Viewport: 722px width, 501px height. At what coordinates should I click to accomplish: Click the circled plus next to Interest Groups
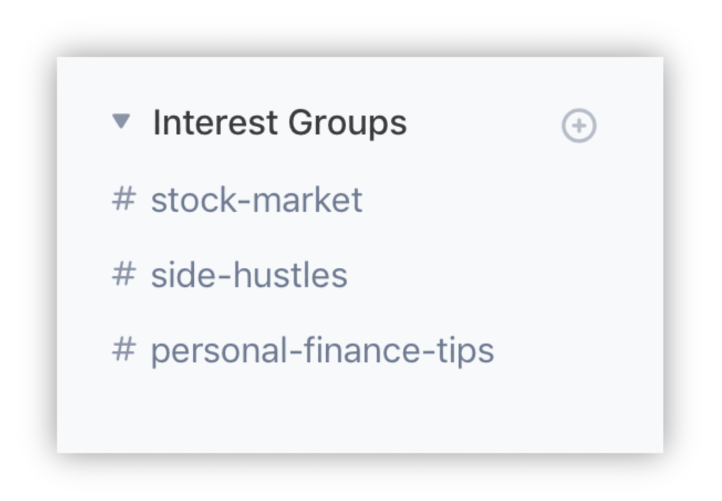tap(579, 125)
